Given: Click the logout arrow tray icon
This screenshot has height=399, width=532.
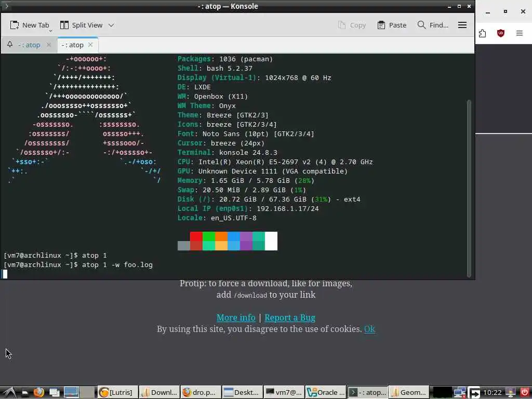Looking at the screenshot, I should point(474,393).
